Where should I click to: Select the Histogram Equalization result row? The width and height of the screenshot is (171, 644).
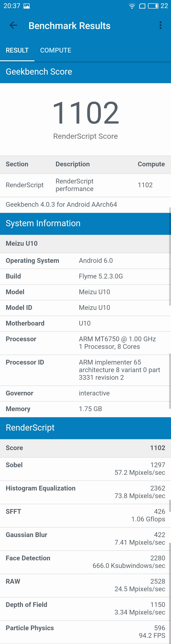pos(85,492)
